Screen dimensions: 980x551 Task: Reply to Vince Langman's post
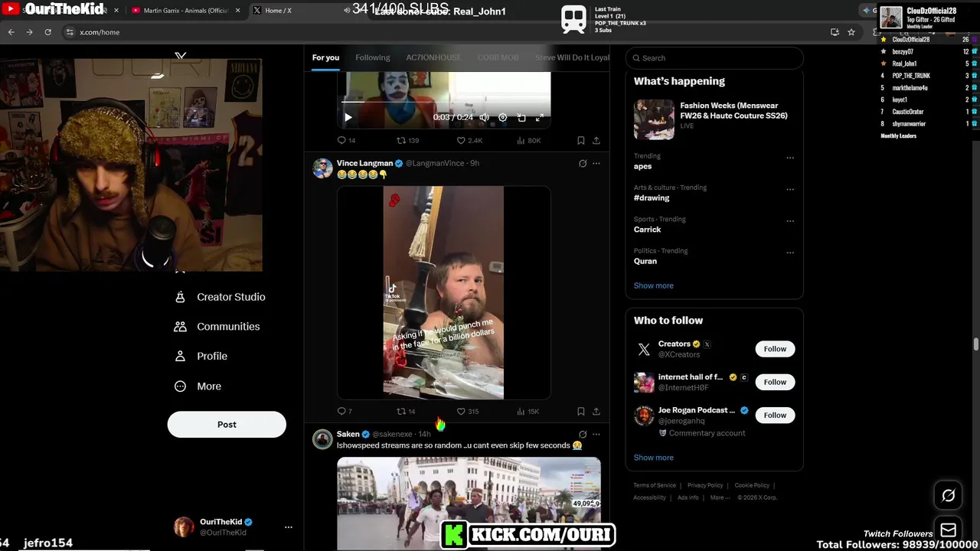coord(345,412)
